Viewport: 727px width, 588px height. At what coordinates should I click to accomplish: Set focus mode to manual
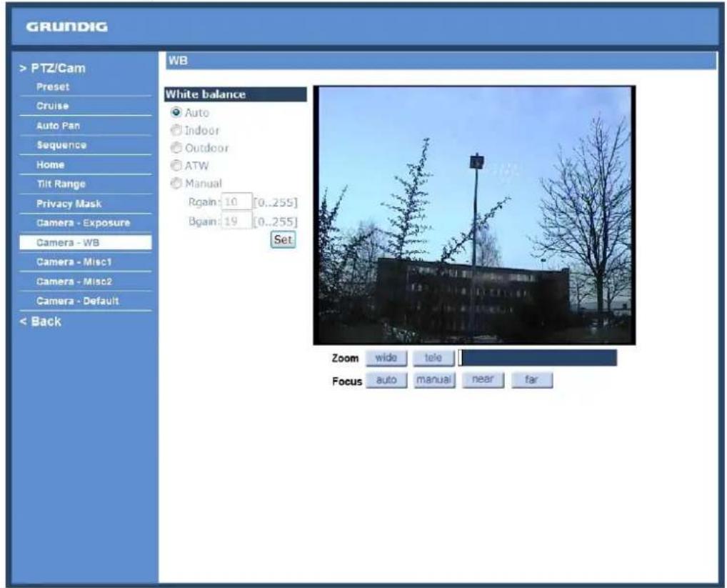[x=434, y=380]
